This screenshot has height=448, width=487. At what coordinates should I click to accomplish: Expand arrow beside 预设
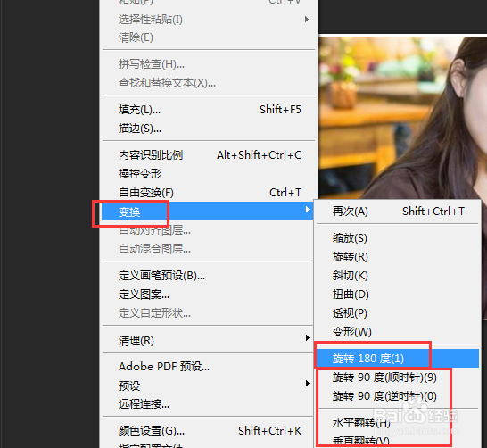[x=307, y=383]
